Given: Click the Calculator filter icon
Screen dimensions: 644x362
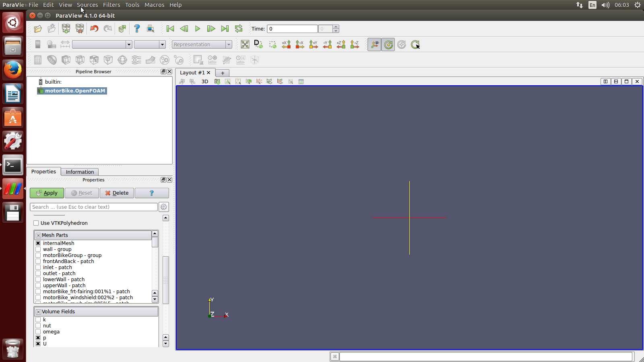Looking at the screenshot, I should click(38, 60).
